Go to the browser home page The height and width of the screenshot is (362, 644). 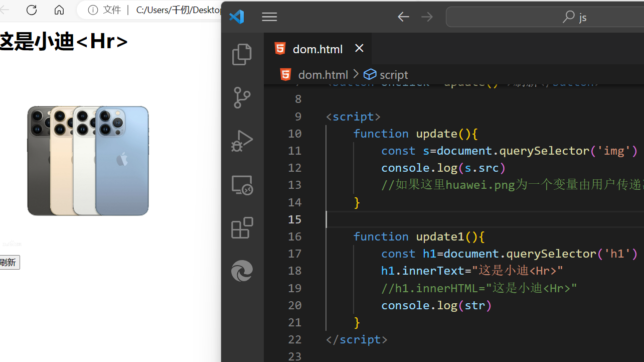pyautogui.click(x=59, y=10)
